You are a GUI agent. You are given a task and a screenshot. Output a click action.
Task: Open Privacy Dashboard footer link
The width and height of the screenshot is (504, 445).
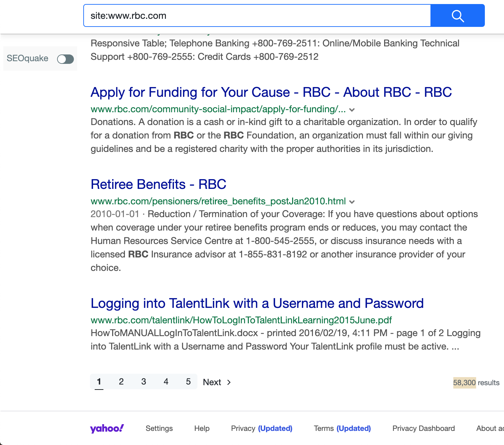[x=423, y=428]
